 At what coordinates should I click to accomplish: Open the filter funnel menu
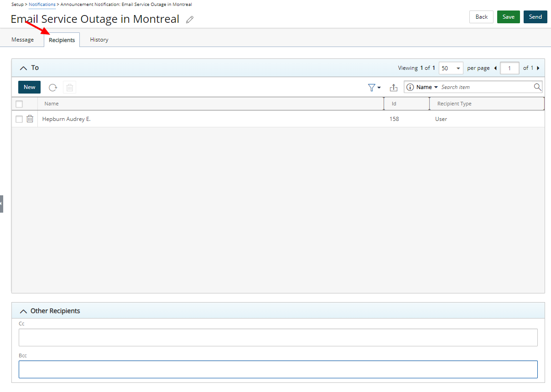[374, 87]
